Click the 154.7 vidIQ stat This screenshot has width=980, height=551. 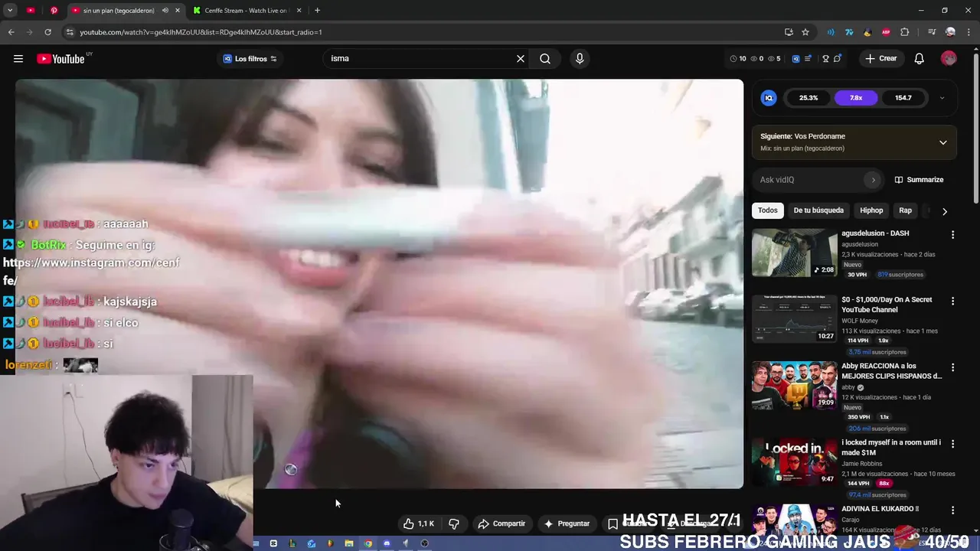point(903,98)
